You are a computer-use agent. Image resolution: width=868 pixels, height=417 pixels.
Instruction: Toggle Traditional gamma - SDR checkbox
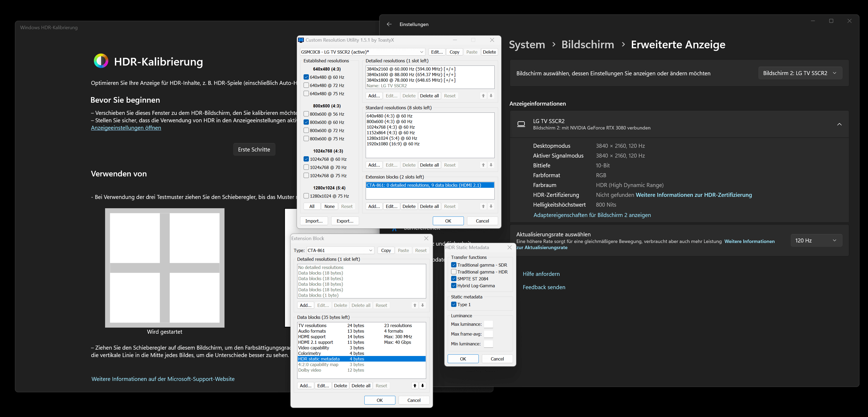point(454,265)
